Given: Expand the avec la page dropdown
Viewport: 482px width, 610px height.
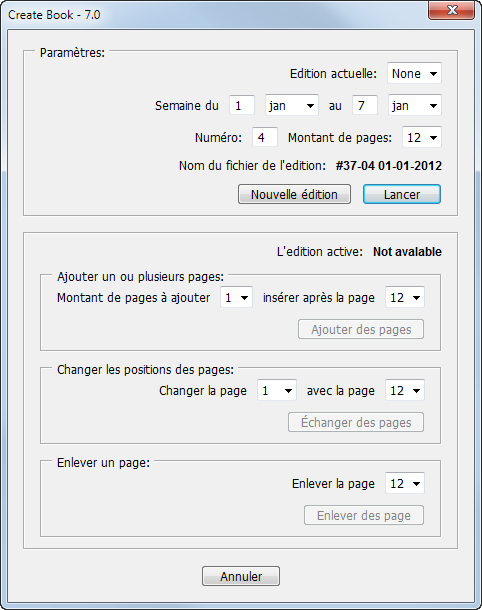Looking at the screenshot, I should (405, 391).
